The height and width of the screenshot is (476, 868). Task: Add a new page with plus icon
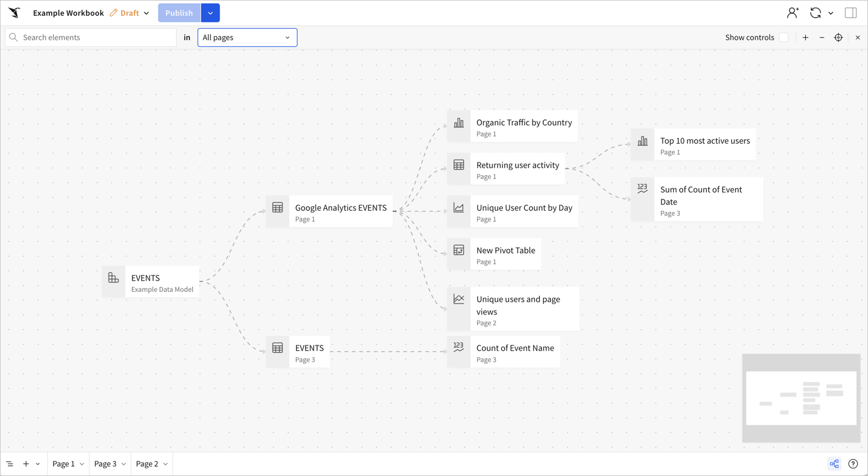[26, 464]
